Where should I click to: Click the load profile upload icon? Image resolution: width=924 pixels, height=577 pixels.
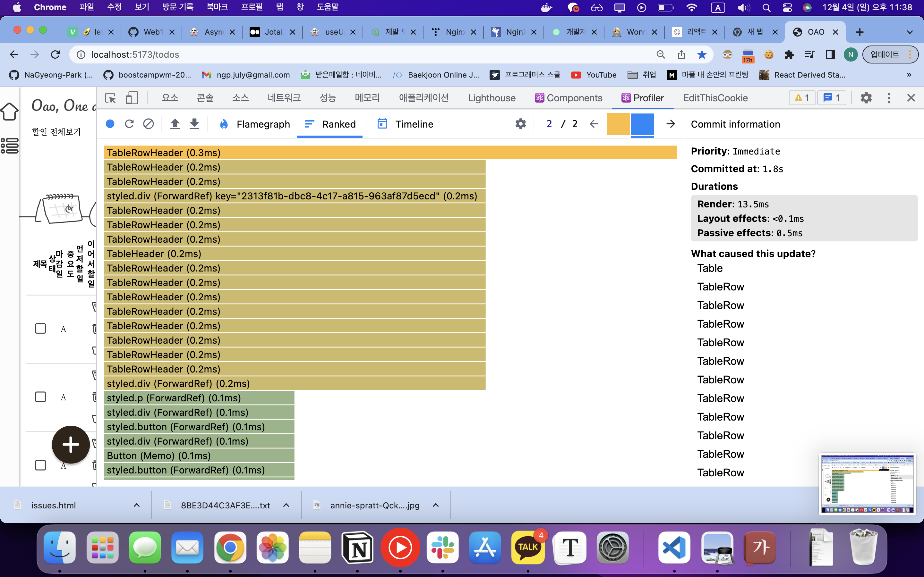tap(175, 124)
